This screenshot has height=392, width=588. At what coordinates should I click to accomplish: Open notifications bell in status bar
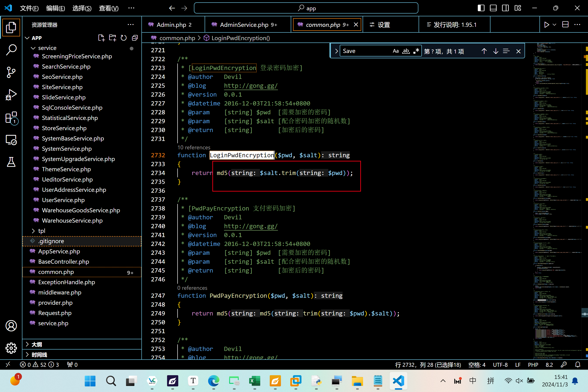(x=577, y=365)
